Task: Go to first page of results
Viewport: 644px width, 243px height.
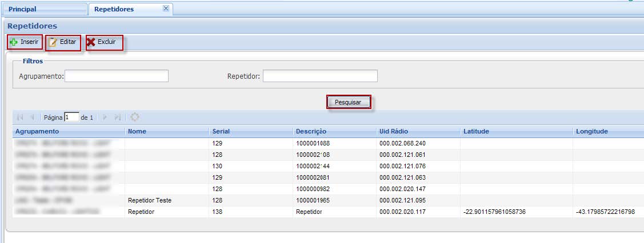Action: [x=20, y=118]
